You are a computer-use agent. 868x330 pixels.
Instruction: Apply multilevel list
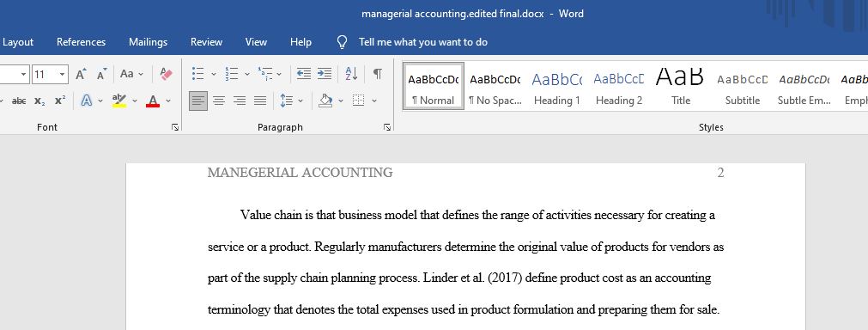(265, 74)
